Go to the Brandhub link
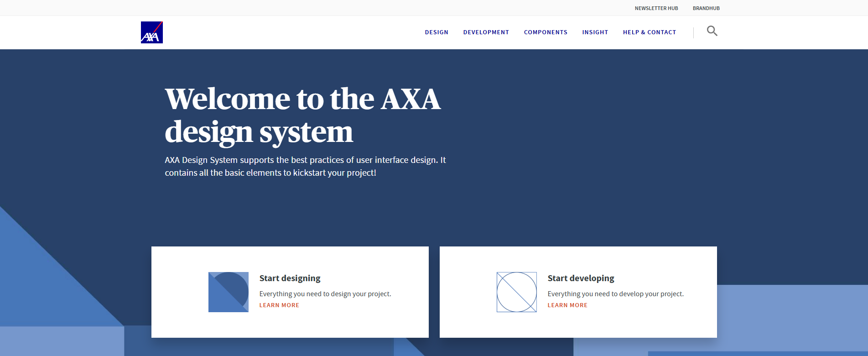The image size is (868, 356). [x=706, y=8]
